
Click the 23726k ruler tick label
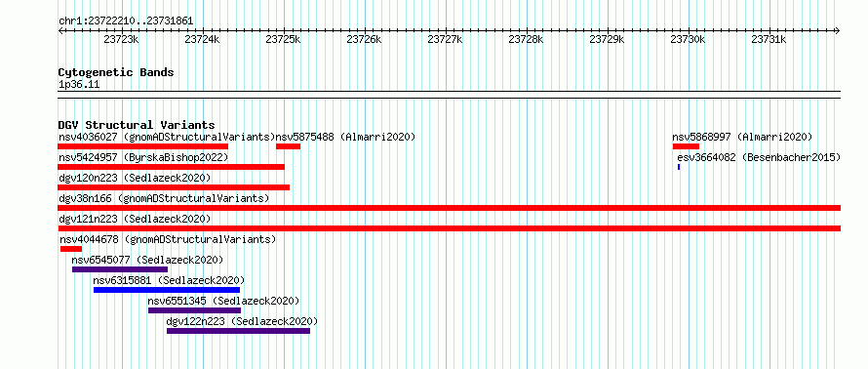[x=364, y=39]
